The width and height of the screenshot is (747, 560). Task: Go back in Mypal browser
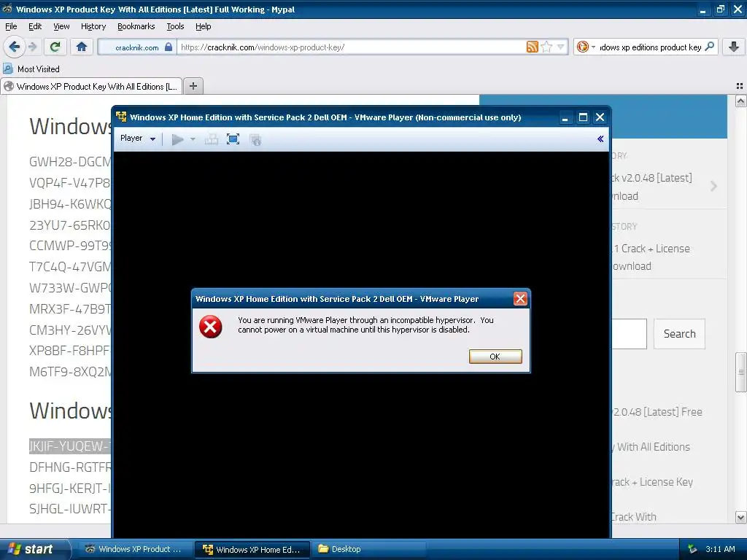14,47
